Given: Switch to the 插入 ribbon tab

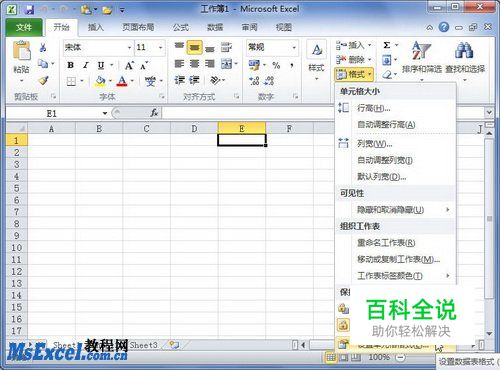Looking at the screenshot, I should pyautogui.click(x=96, y=27).
